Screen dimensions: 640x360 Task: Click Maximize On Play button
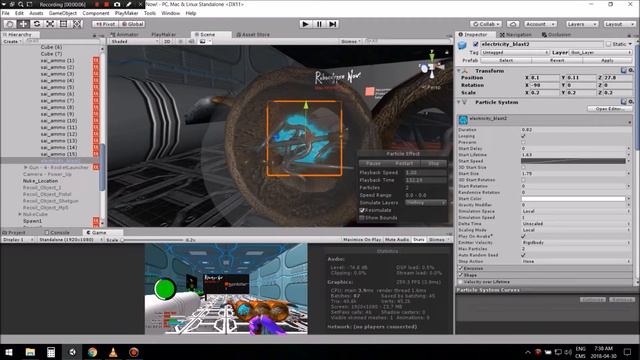[x=362, y=240]
